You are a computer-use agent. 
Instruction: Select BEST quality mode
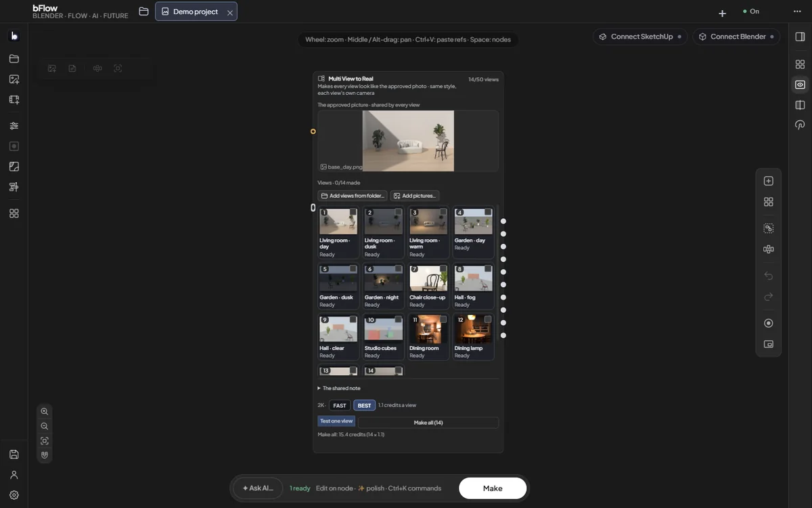[364, 406]
